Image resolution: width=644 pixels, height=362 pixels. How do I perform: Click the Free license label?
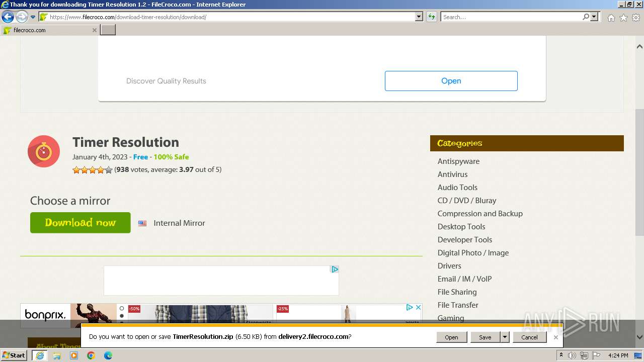(x=140, y=157)
